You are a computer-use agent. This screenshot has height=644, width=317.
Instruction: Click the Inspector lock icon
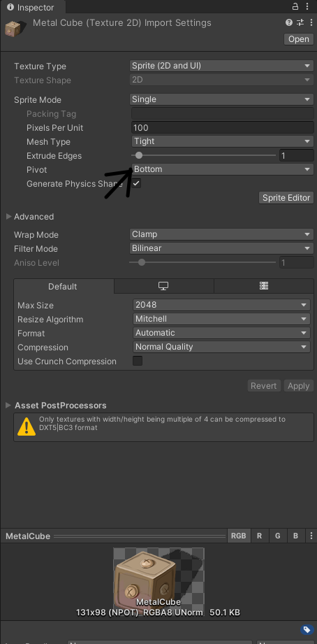[x=295, y=7]
